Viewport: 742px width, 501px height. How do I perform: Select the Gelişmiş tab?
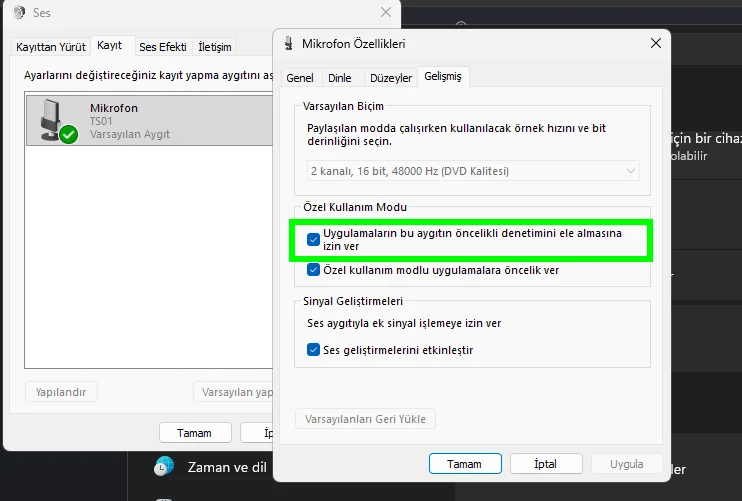(443, 76)
